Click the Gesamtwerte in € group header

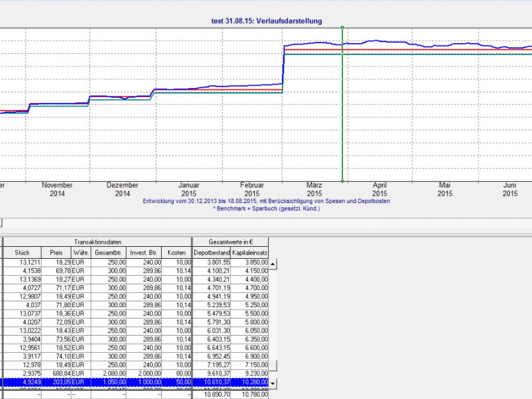231,242
